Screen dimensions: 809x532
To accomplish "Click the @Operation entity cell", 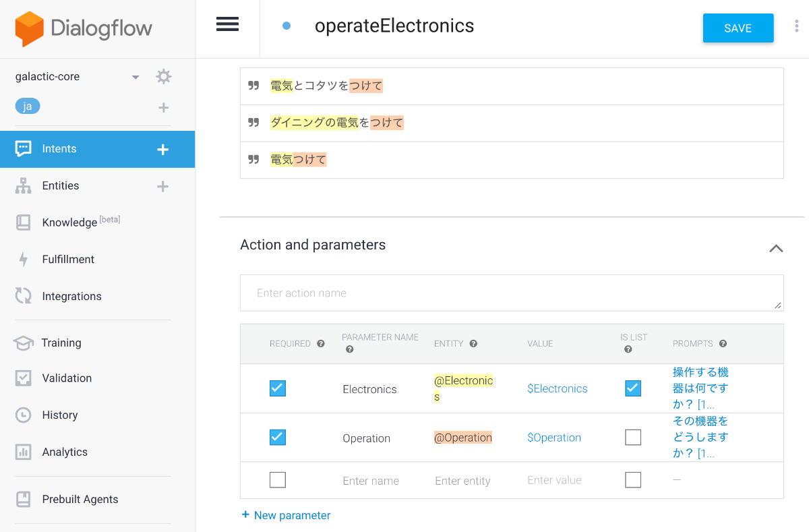I will 463,438.
